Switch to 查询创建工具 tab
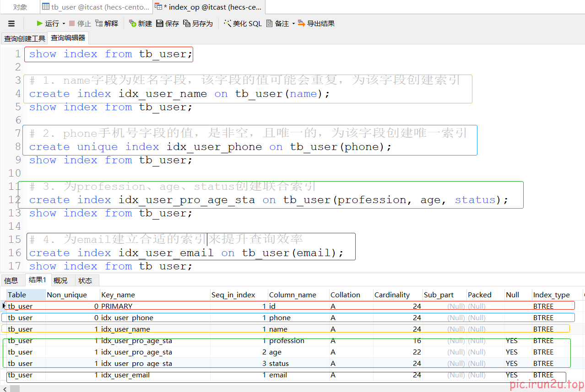The height and width of the screenshot is (392, 585). click(x=24, y=38)
